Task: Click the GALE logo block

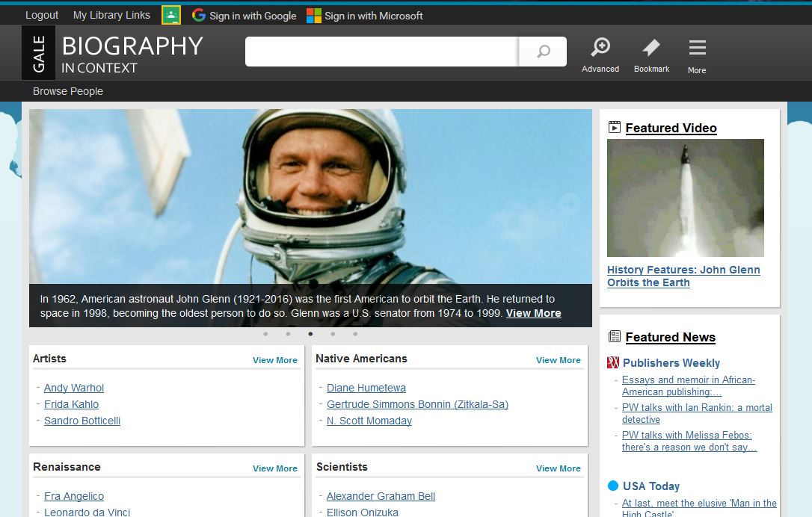Action: tap(38, 53)
